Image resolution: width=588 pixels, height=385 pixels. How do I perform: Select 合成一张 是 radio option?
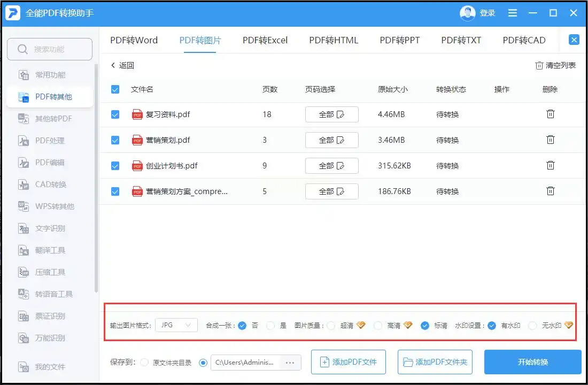click(270, 325)
